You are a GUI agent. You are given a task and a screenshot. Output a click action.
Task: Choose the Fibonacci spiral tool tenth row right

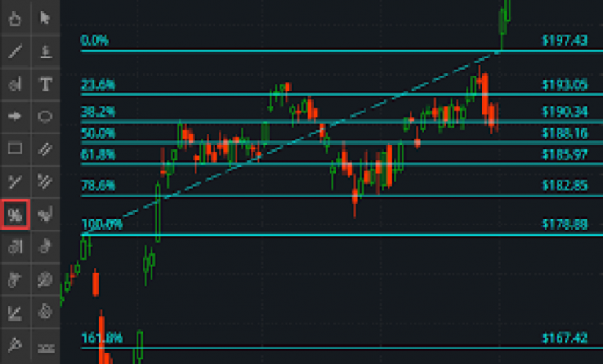tap(45, 311)
